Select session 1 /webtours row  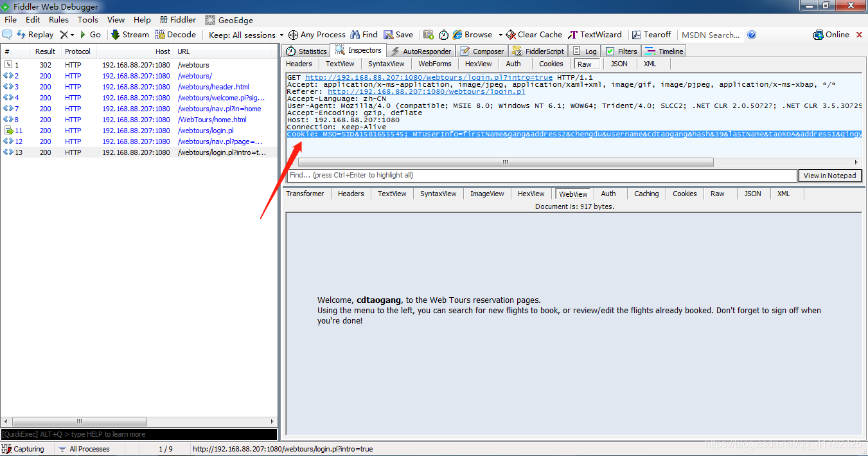click(139, 65)
